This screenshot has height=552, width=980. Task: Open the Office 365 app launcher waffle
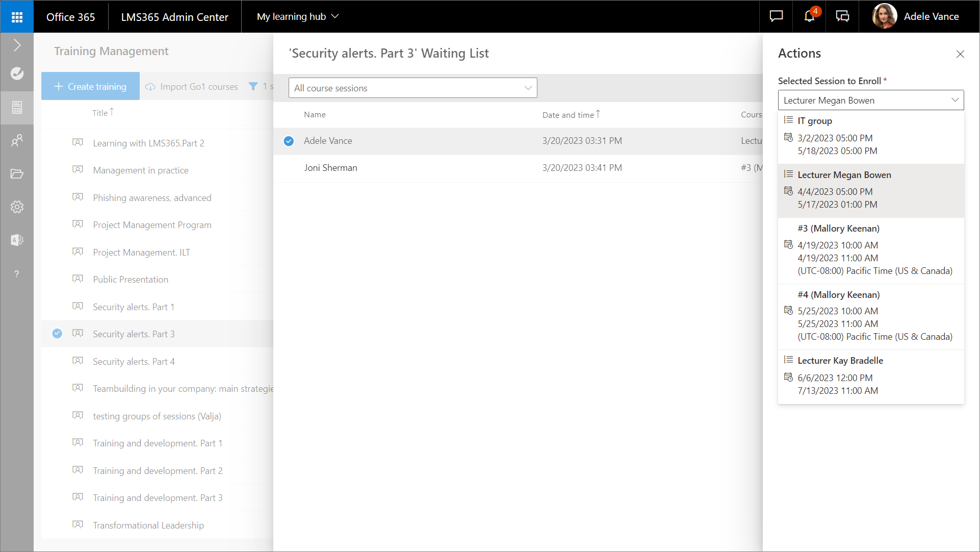17,17
